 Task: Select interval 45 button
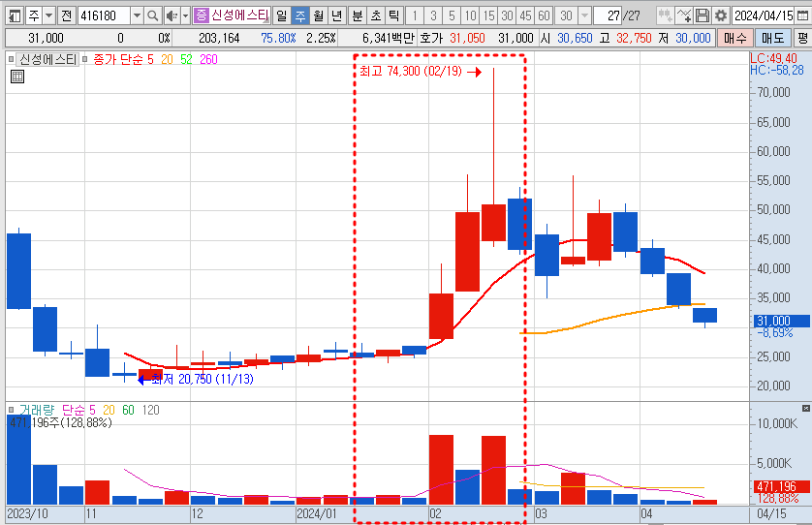pos(525,15)
